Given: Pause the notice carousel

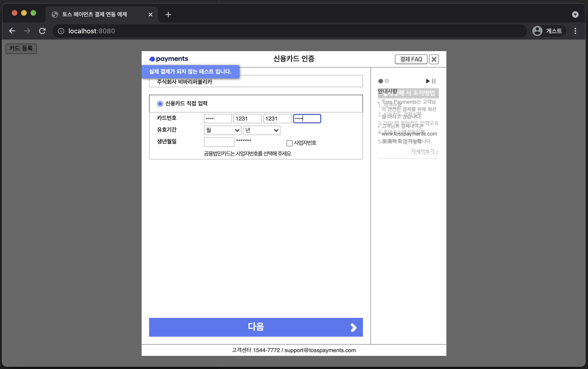Looking at the screenshot, I should pos(433,81).
